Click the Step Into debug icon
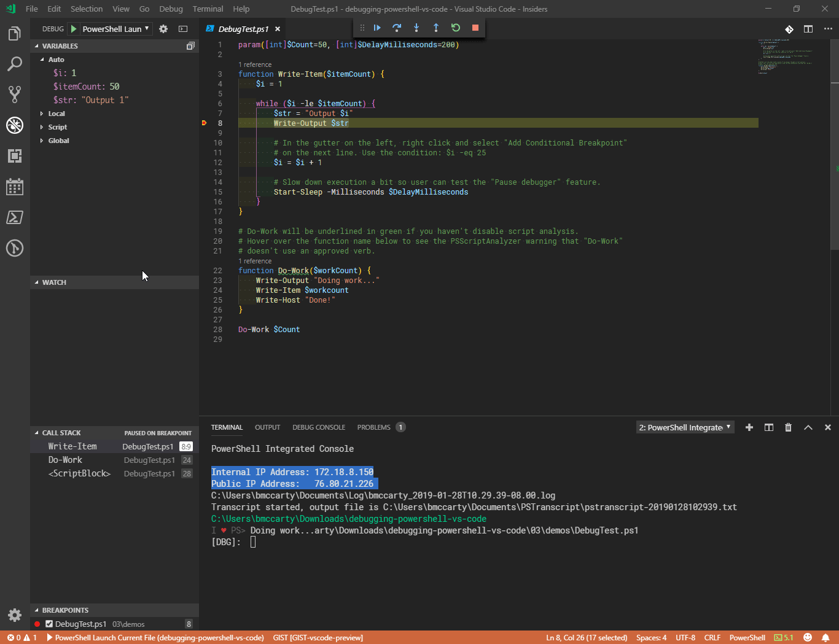Viewport: 839px width, 644px height. point(416,28)
